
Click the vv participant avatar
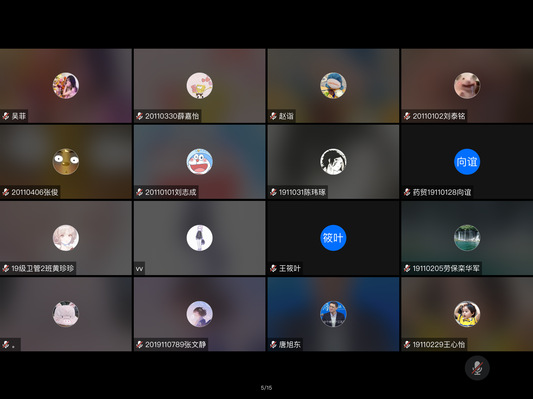click(x=200, y=238)
